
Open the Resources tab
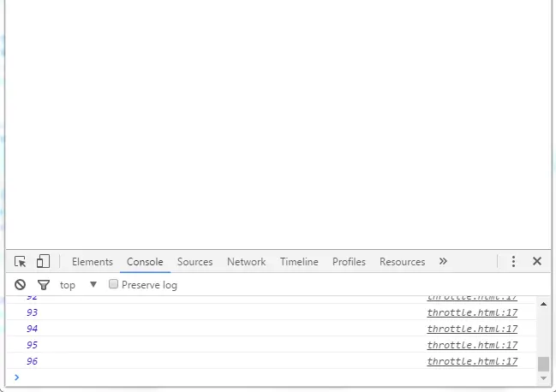point(402,262)
